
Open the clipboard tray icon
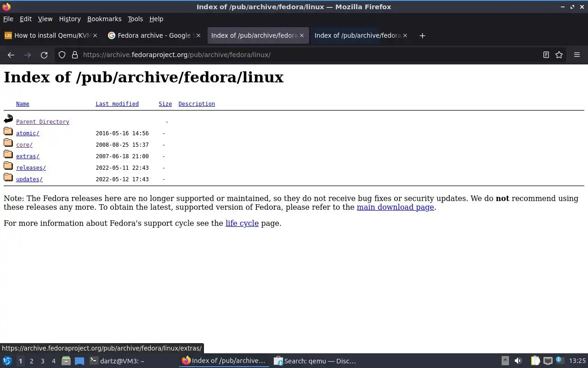(x=535, y=361)
